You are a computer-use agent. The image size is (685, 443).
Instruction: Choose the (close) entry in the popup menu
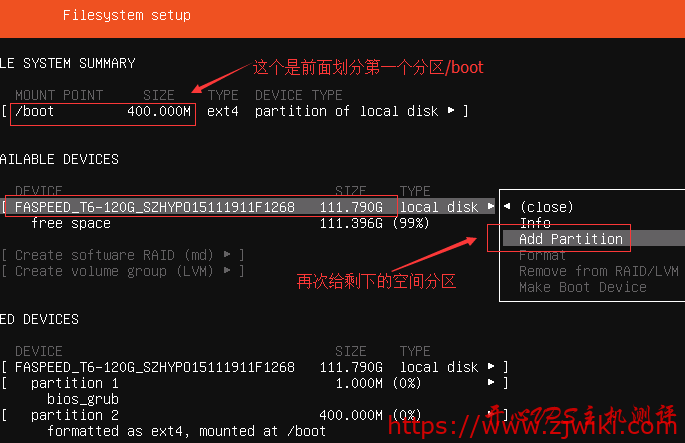[547, 207]
